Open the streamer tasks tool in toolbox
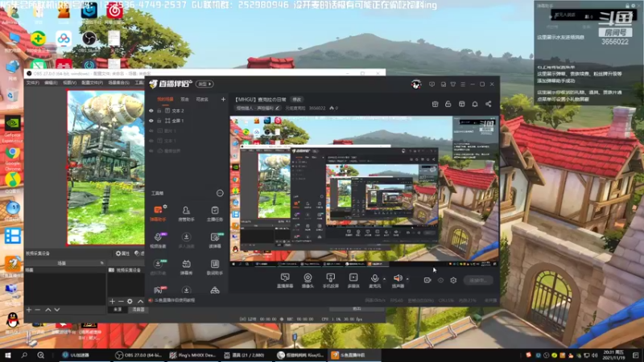644x362 pixels. point(214,213)
